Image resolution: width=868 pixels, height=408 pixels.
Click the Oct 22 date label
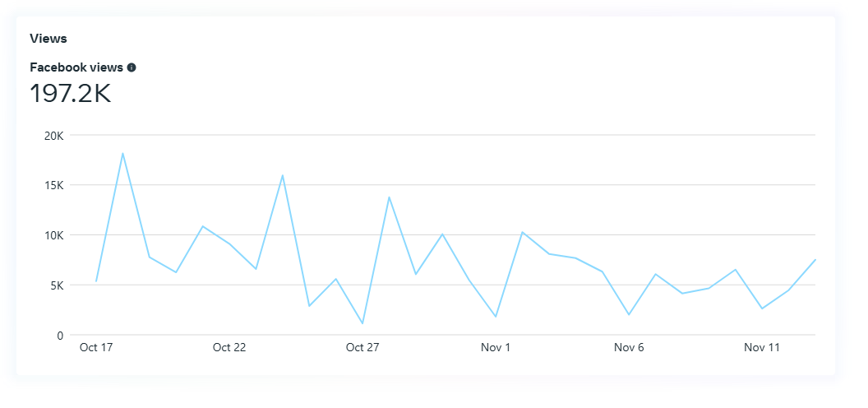point(229,348)
